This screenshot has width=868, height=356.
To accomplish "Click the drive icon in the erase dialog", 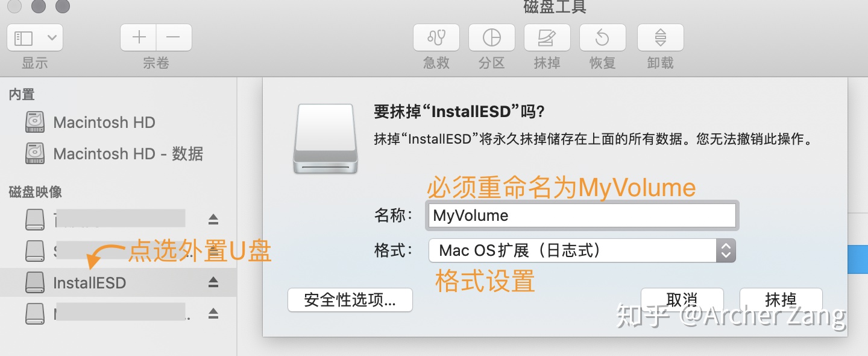I will click(x=325, y=139).
